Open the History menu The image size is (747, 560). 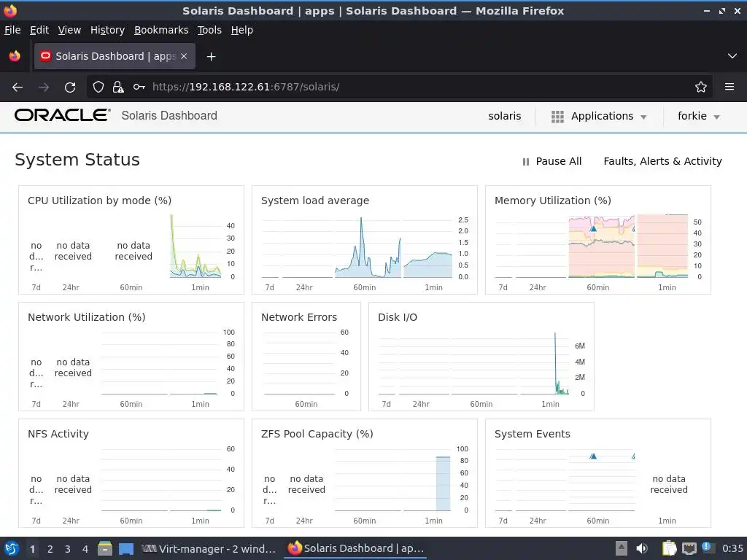click(x=107, y=30)
